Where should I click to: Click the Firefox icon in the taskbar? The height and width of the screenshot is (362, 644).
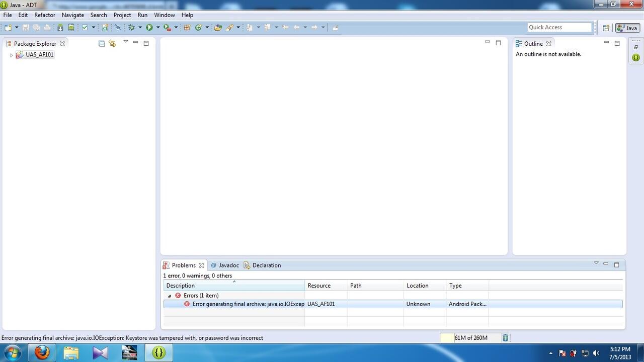[x=42, y=353]
